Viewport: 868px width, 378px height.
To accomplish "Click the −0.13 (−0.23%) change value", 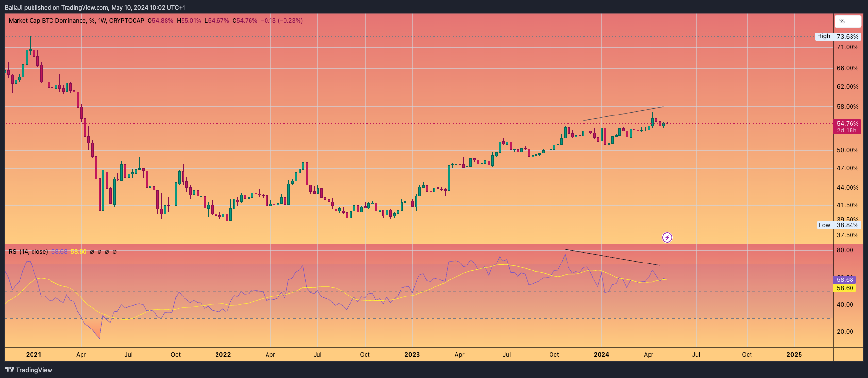I will 282,21.
